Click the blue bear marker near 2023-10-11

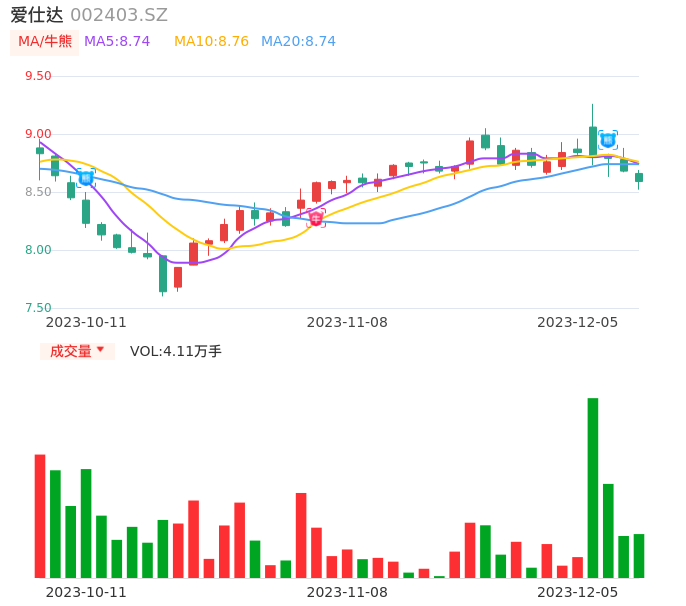[x=86, y=178]
